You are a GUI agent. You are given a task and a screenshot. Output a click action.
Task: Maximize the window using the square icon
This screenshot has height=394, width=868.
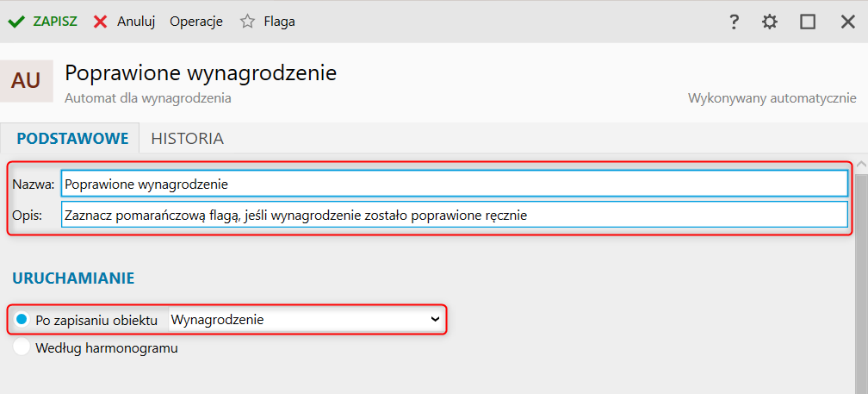pos(808,22)
